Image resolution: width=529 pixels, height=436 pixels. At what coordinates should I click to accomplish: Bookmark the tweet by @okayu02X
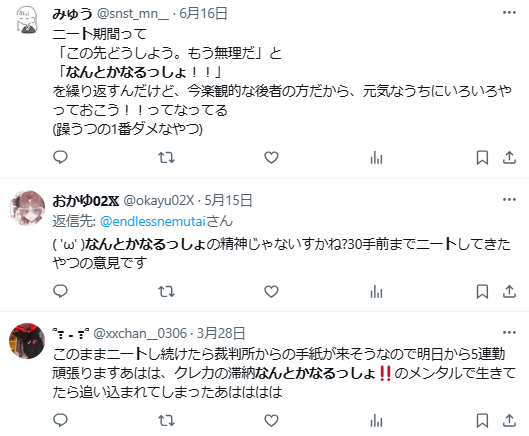[x=482, y=291]
